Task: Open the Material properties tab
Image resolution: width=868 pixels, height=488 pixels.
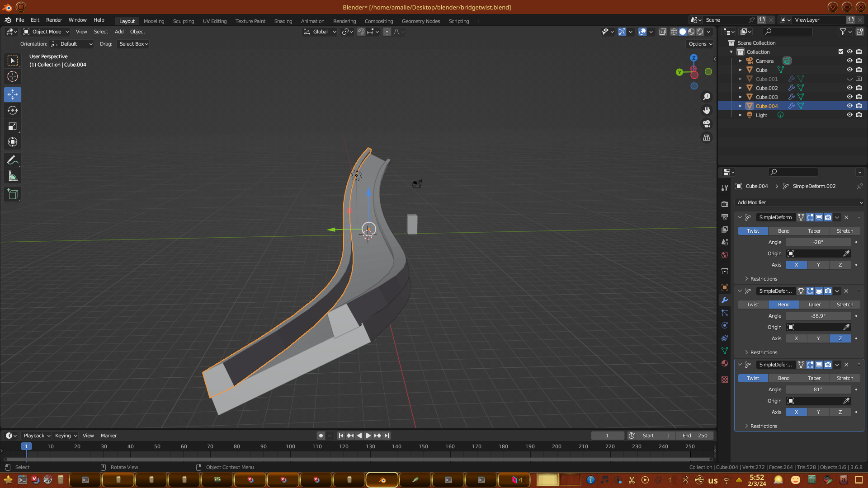Action: (725, 364)
